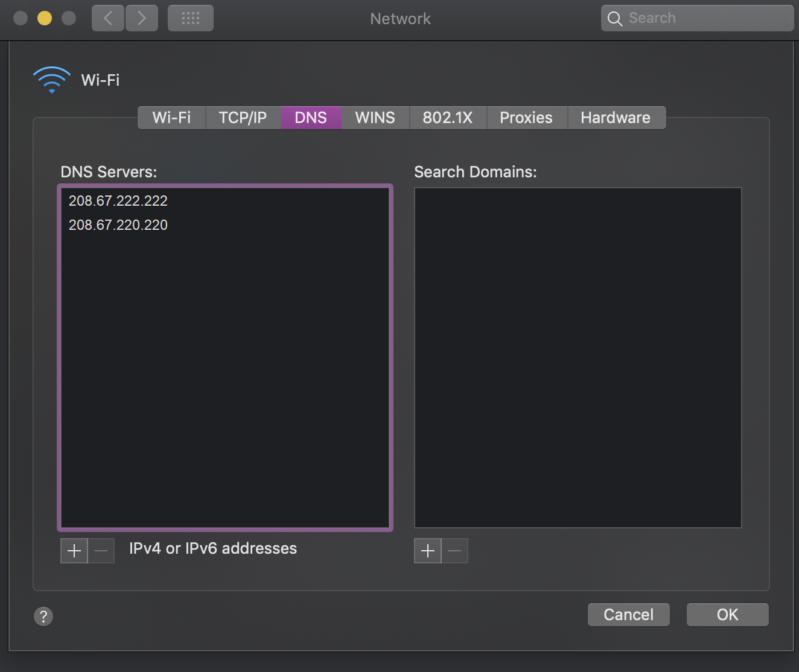The width and height of the screenshot is (799, 672).
Task: Go forward with the toolbar forward arrow
Action: (142, 18)
